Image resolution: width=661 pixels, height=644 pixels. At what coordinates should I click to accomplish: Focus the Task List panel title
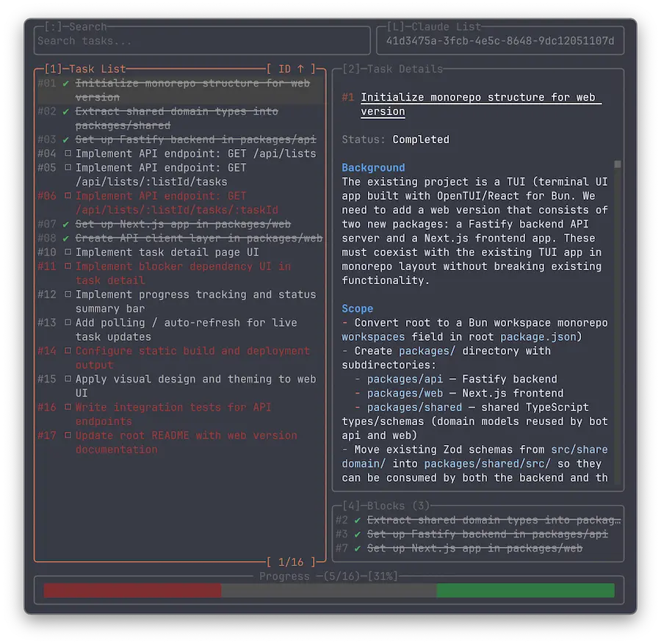[85, 69]
